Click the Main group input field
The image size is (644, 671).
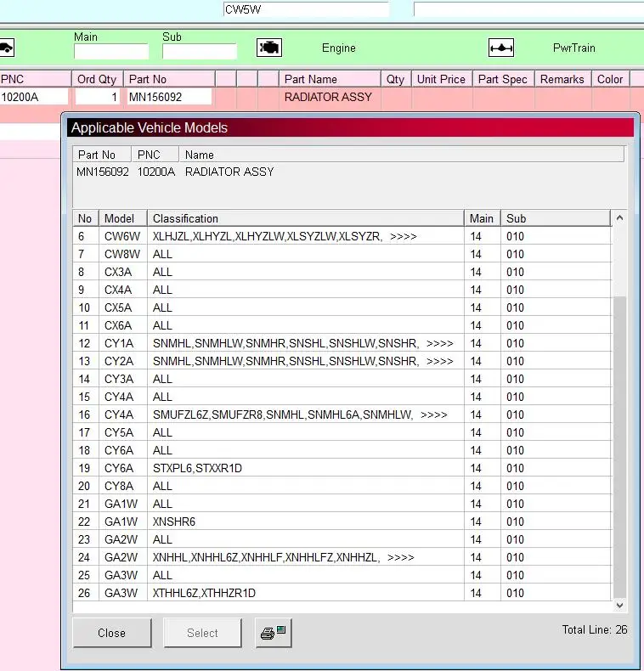(x=111, y=51)
